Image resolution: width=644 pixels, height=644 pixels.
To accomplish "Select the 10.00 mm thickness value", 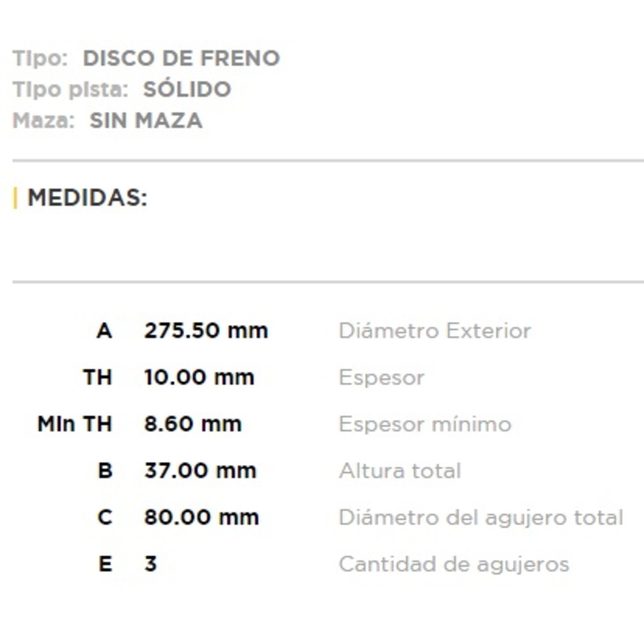I will point(199,377).
